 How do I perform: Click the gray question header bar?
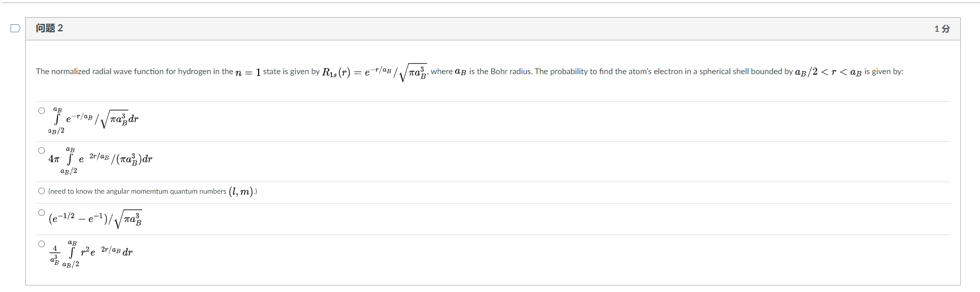tap(454, 28)
